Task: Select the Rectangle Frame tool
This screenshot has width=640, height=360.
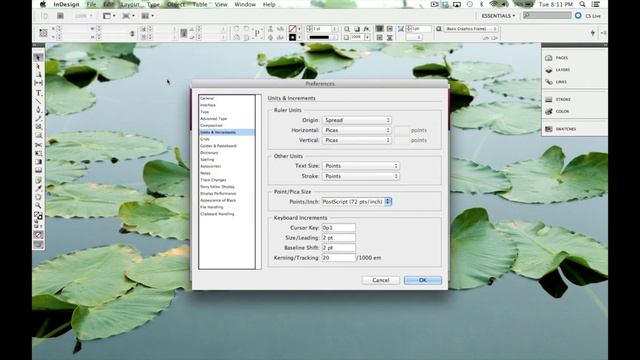Action: 38,127
